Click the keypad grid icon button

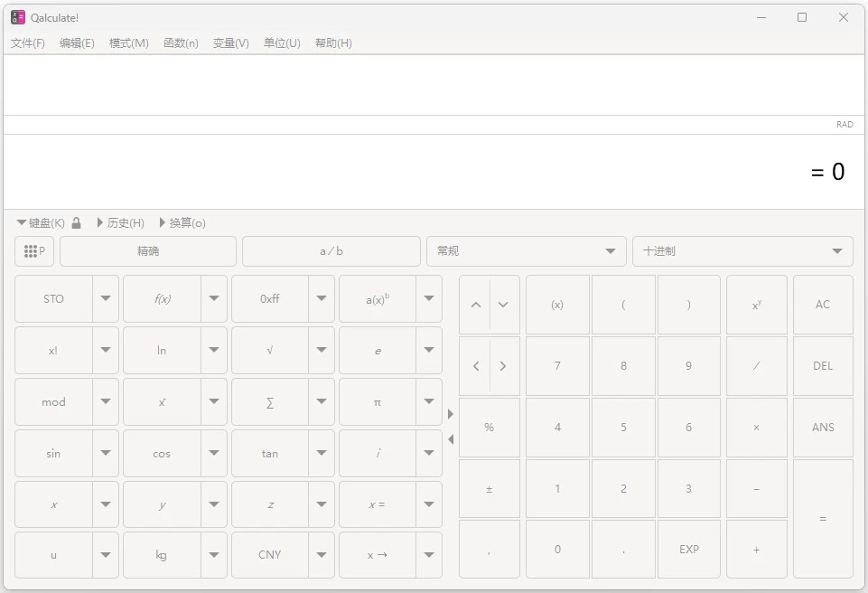pos(34,251)
